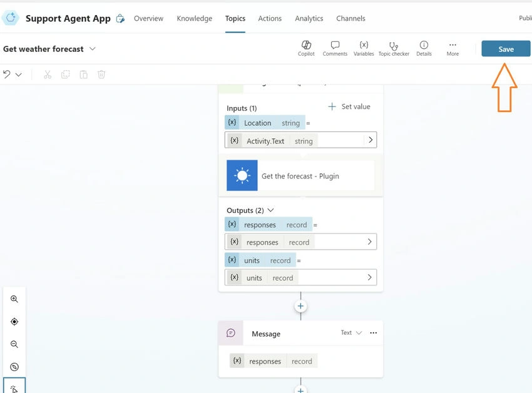This screenshot has width=532, height=393.
Task: Expand the undo history dropdown
Action: pos(19,74)
